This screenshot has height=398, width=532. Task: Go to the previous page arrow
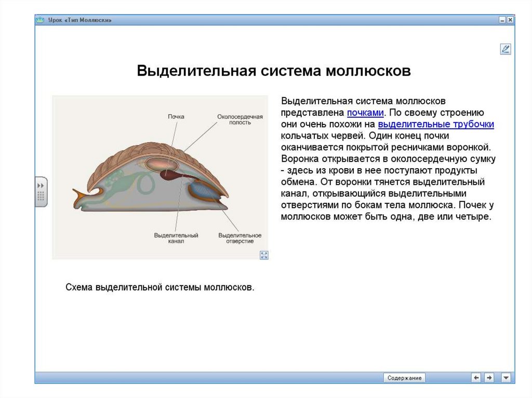tap(476, 378)
